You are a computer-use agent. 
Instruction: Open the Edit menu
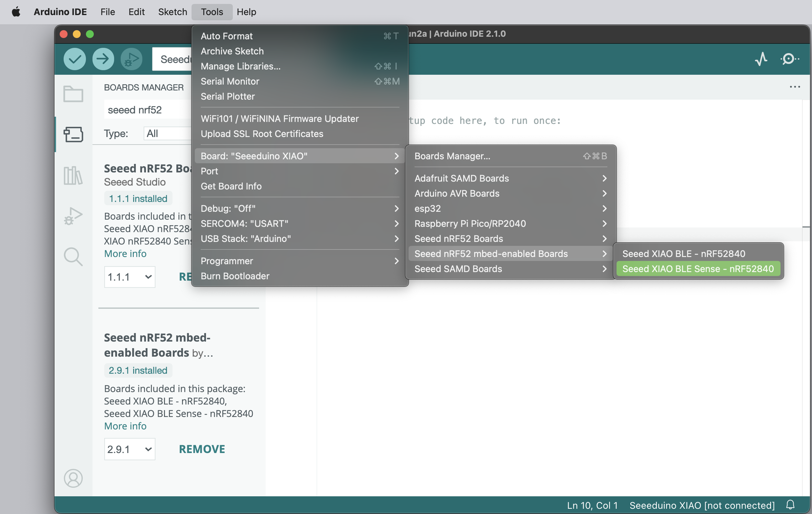click(x=136, y=12)
